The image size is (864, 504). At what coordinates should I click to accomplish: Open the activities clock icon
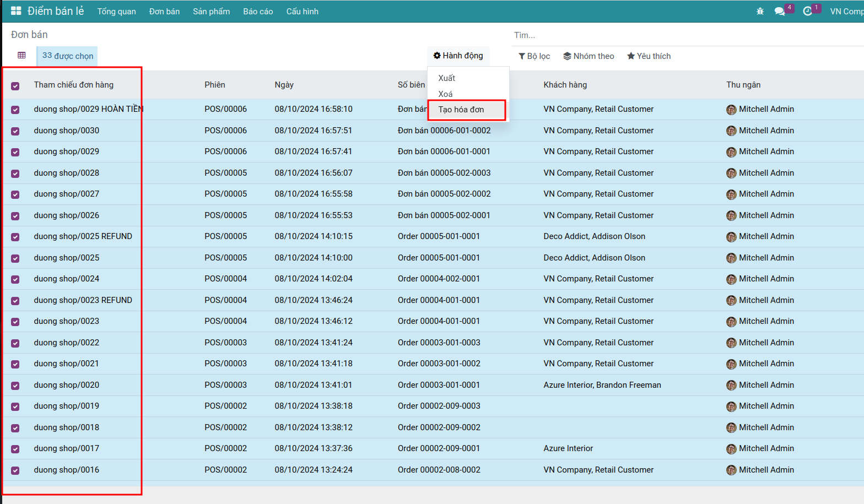click(x=807, y=11)
